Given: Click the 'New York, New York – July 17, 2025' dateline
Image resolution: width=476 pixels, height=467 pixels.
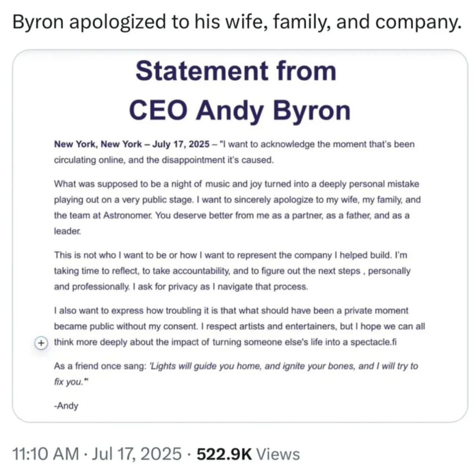Looking at the screenshot, I should [x=132, y=144].
